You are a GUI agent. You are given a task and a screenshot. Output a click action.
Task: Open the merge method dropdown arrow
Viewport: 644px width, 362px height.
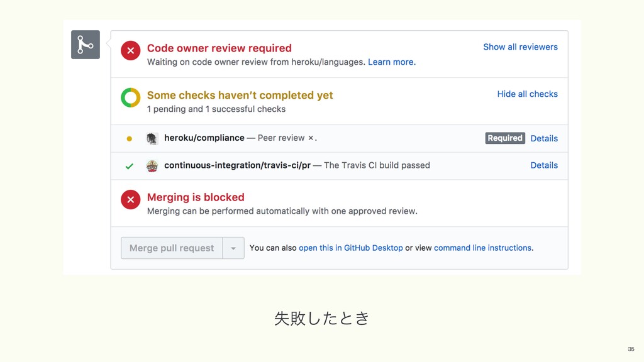point(233,248)
